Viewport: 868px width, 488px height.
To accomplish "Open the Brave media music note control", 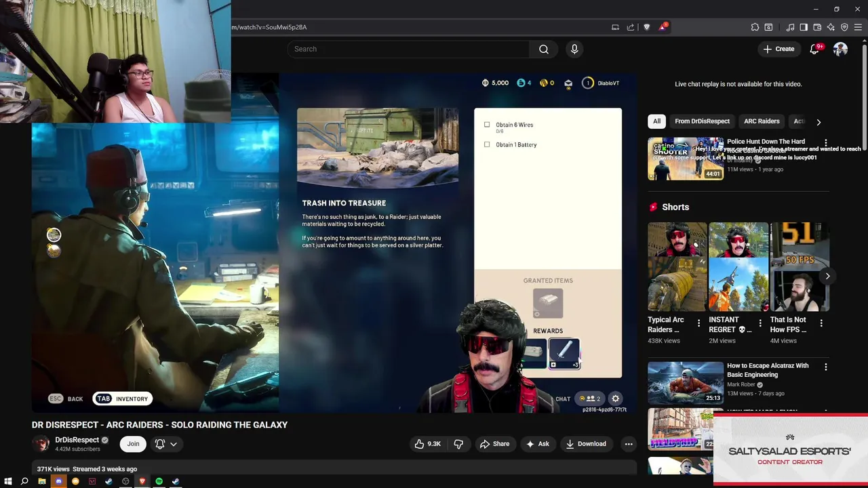I will [790, 27].
